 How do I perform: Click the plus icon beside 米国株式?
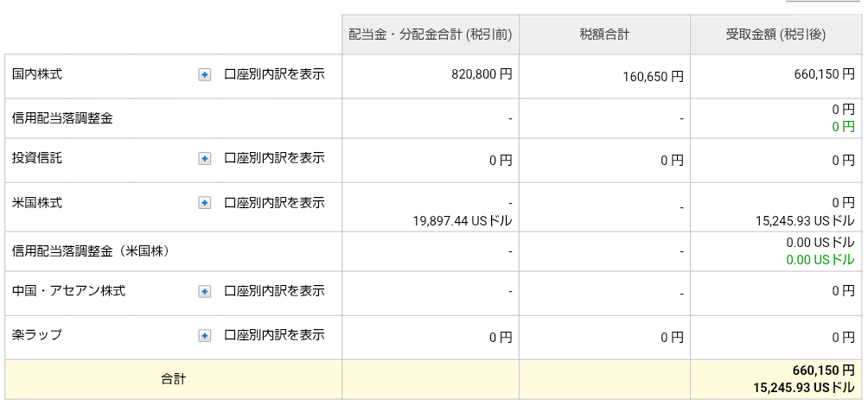coord(205,203)
